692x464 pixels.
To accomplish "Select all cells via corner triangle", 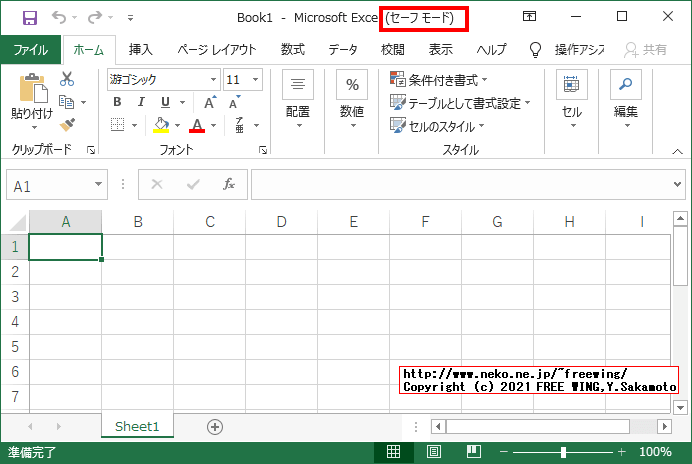I will pyautogui.click(x=18, y=222).
